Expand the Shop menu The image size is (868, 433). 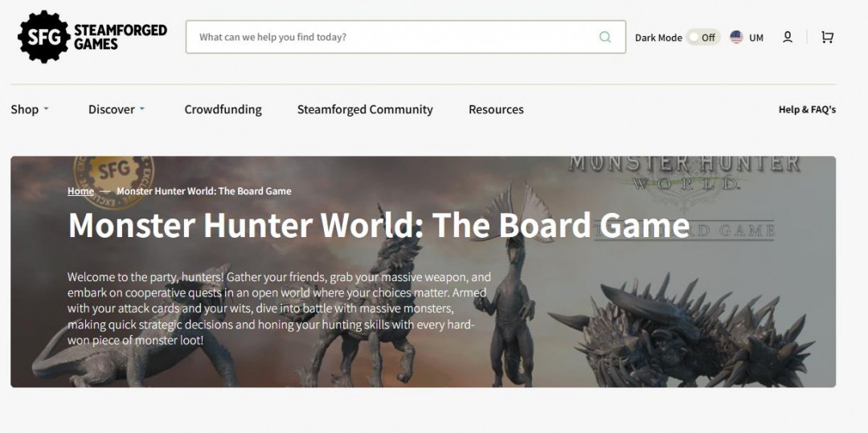tap(30, 109)
